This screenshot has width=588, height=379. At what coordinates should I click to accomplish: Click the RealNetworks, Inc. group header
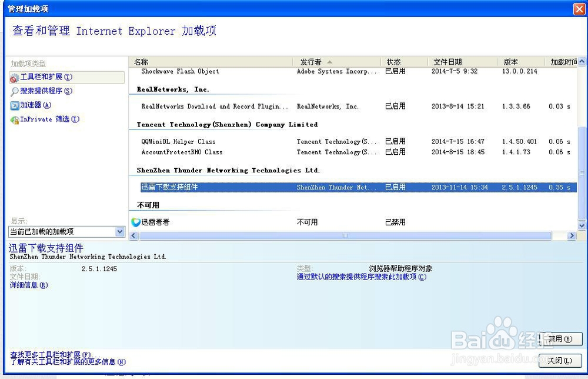point(173,89)
